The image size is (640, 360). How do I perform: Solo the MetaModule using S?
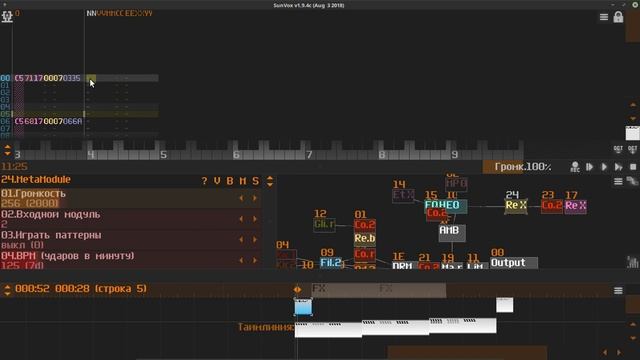(256, 181)
